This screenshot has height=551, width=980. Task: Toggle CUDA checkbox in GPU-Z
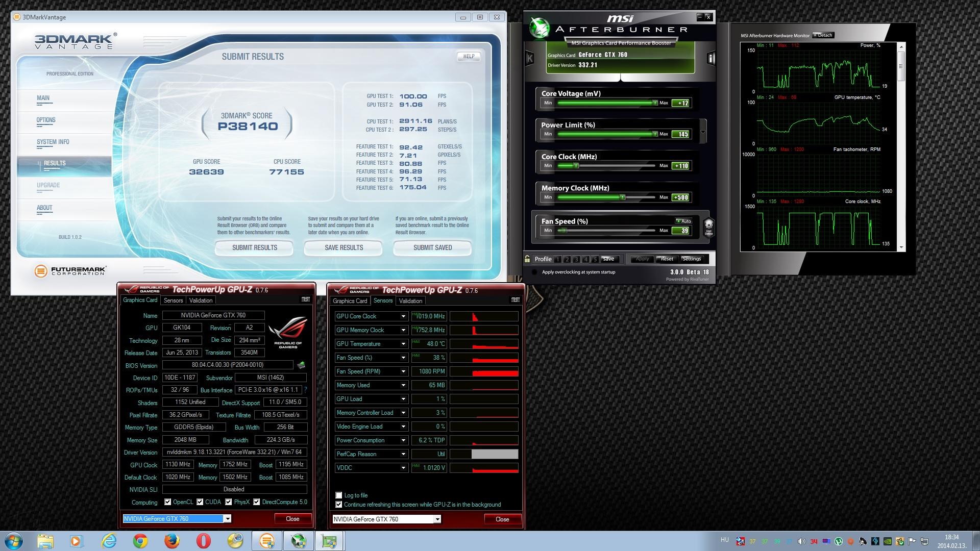200,502
